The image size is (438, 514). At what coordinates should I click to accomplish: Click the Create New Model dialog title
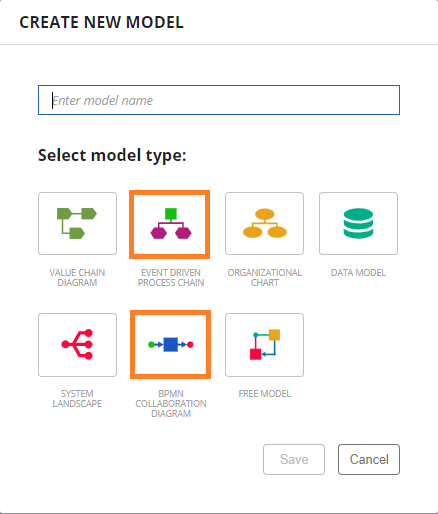coord(101,22)
